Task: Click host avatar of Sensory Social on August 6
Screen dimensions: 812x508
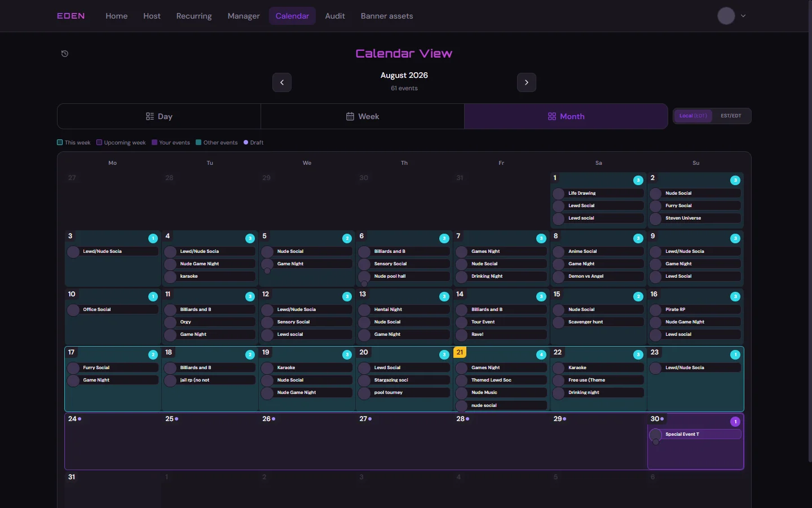Action: click(364, 264)
